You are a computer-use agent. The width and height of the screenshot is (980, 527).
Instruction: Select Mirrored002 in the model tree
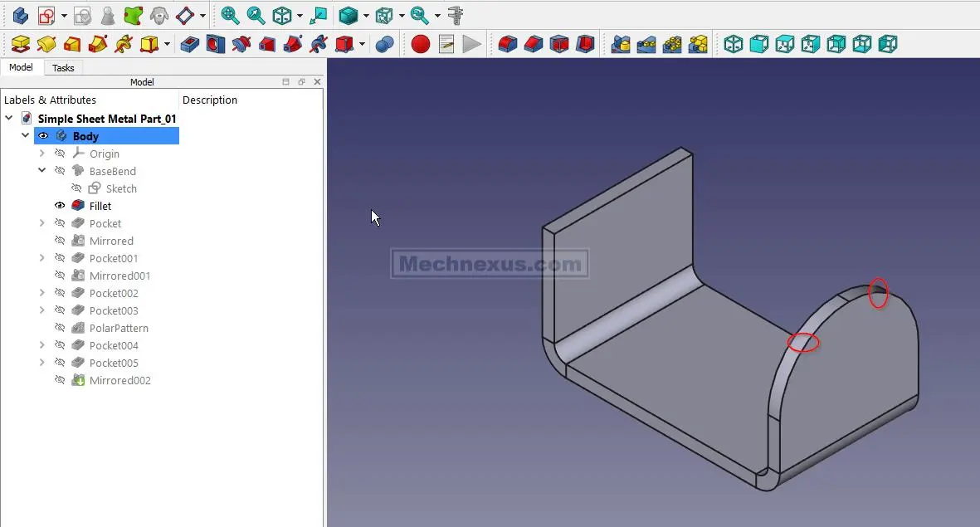coord(119,380)
